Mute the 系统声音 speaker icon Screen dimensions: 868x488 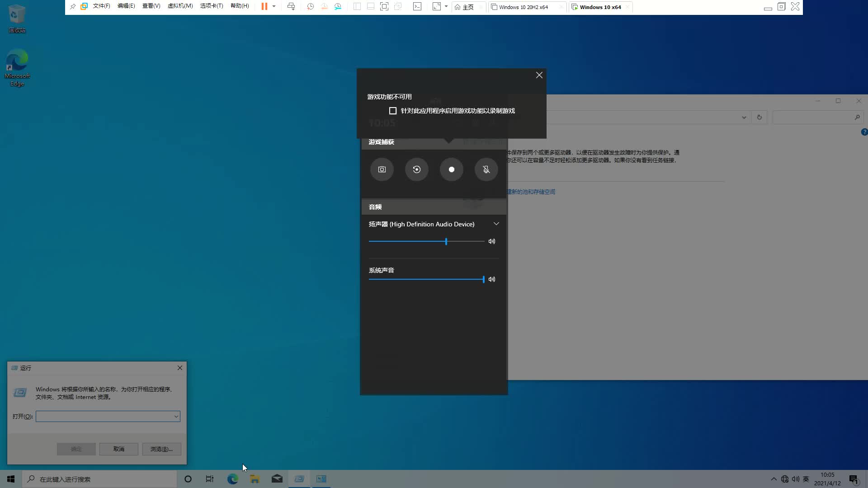click(x=491, y=279)
